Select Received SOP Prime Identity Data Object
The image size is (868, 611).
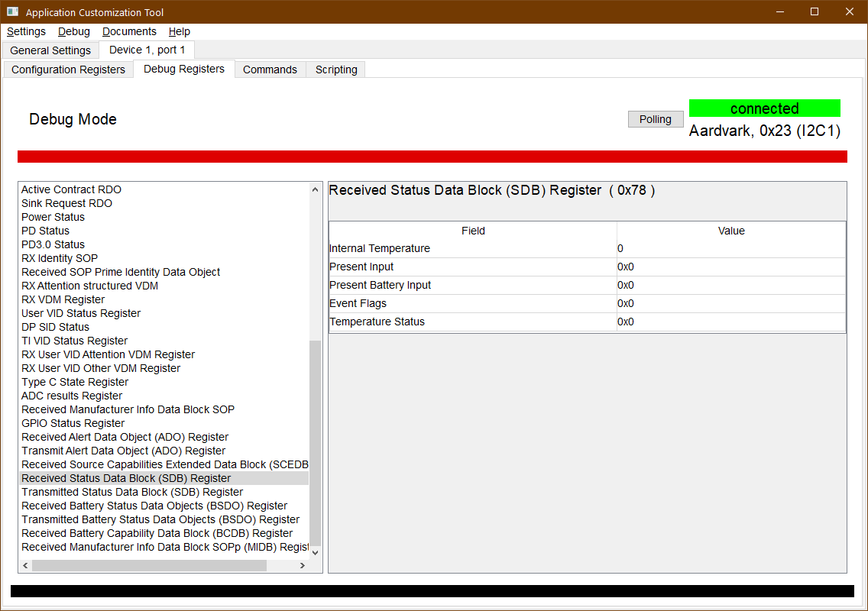[164, 273]
